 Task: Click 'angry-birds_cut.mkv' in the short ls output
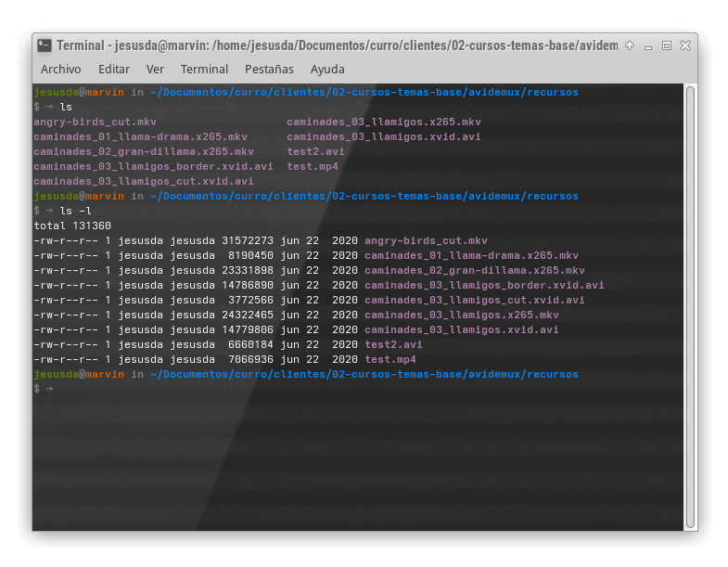pos(95,122)
